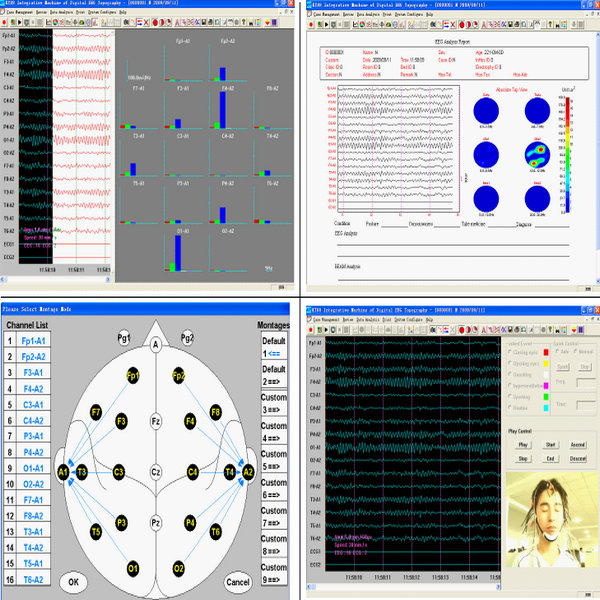
Task: Pick the O2 occipital electrode
Action: coord(180,567)
